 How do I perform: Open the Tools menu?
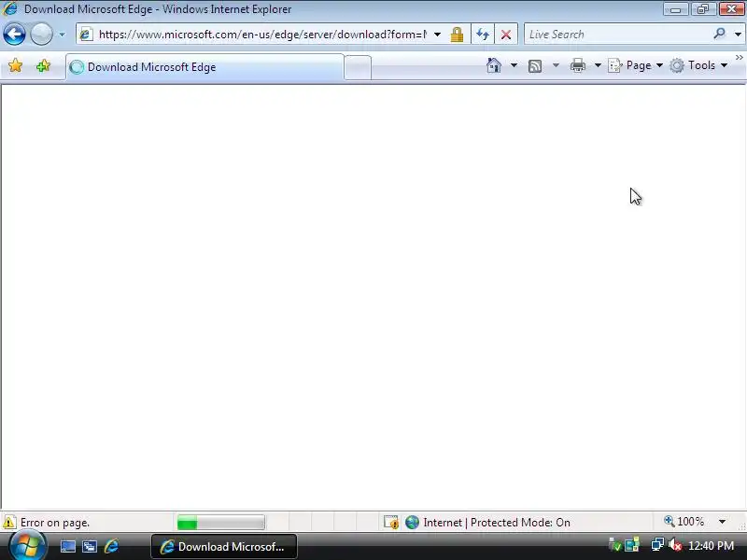[x=698, y=65]
